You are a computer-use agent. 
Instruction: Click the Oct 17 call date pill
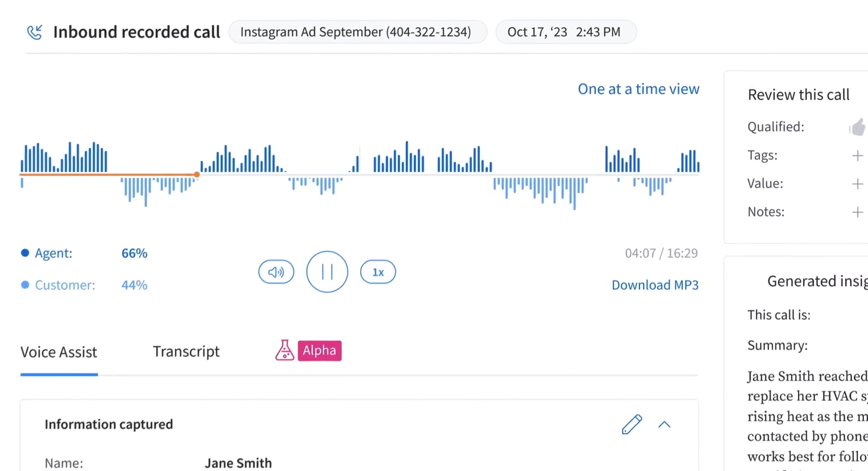(566, 32)
